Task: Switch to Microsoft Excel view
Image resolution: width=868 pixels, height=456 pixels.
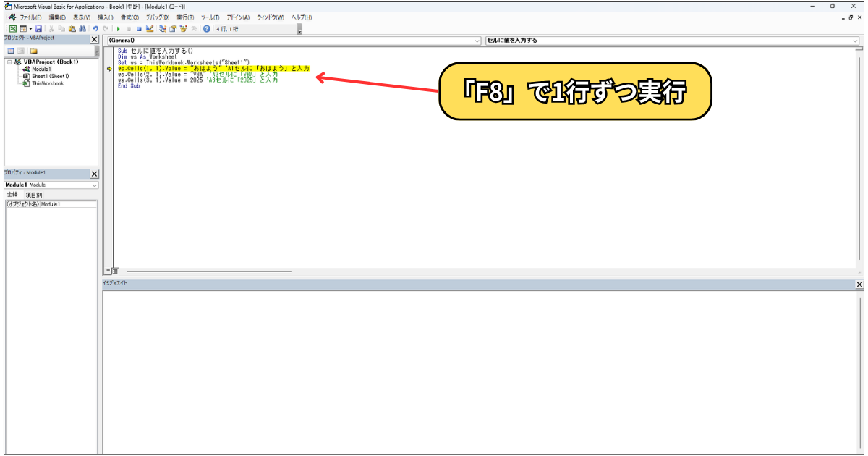Action: (x=13, y=29)
